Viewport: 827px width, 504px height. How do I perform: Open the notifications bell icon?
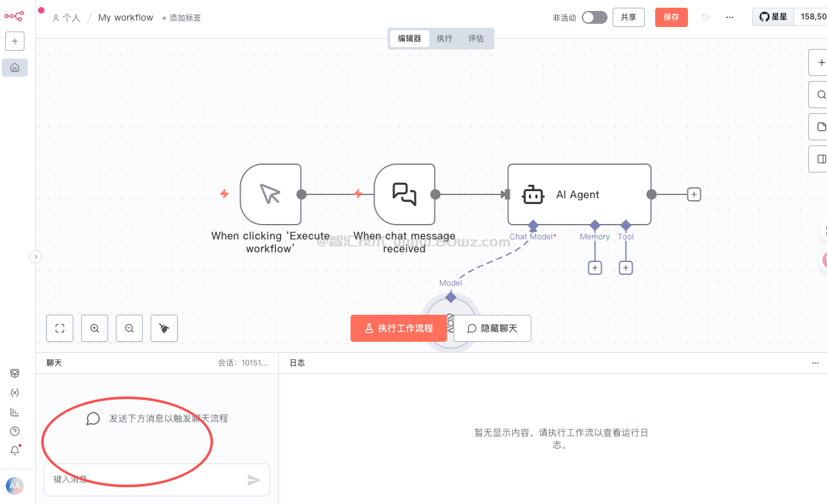click(15, 451)
